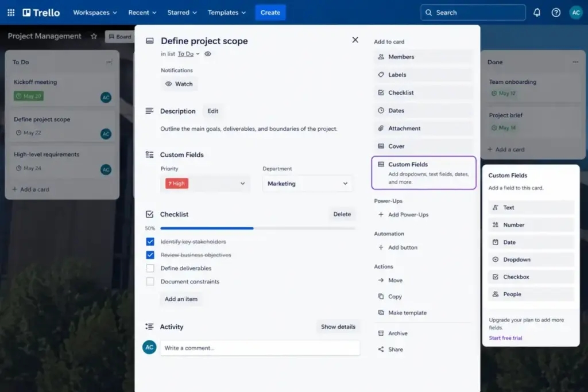Viewport: 588px width, 392px height.
Task: Archive this card
Action: click(x=393, y=333)
